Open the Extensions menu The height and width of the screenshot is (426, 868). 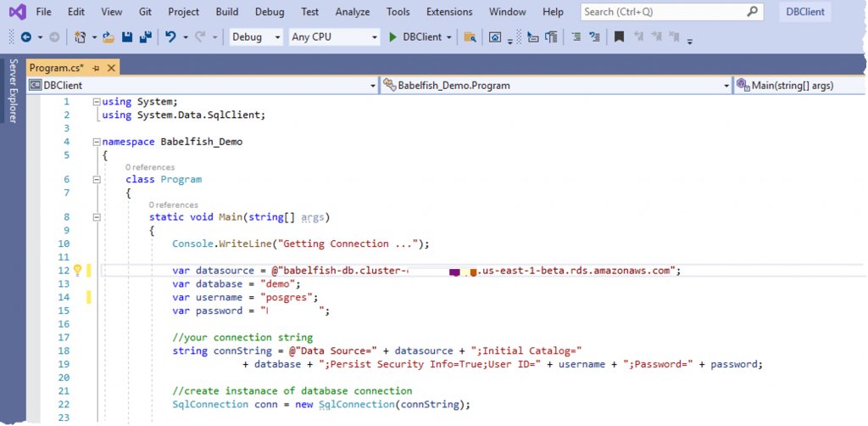pos(449,12)
